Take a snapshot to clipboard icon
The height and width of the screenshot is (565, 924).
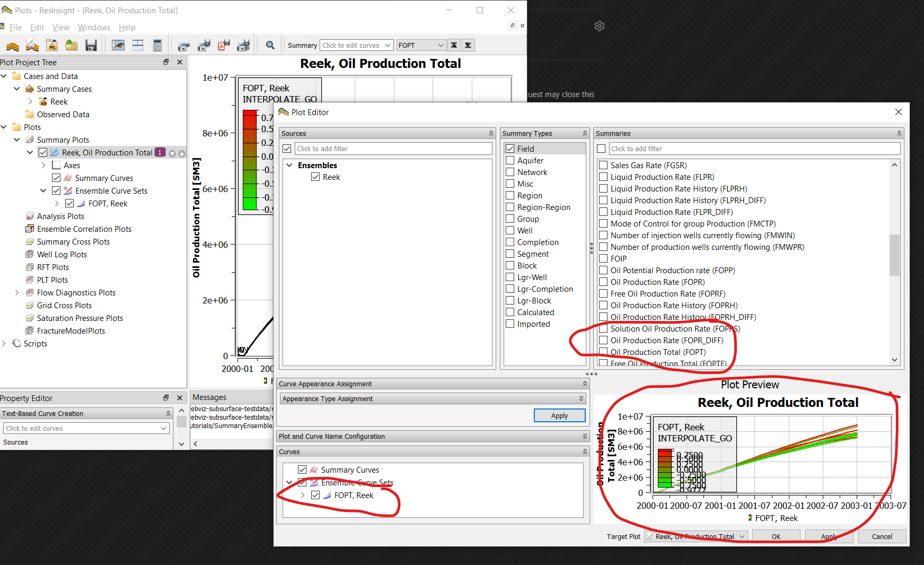(183, 45)
